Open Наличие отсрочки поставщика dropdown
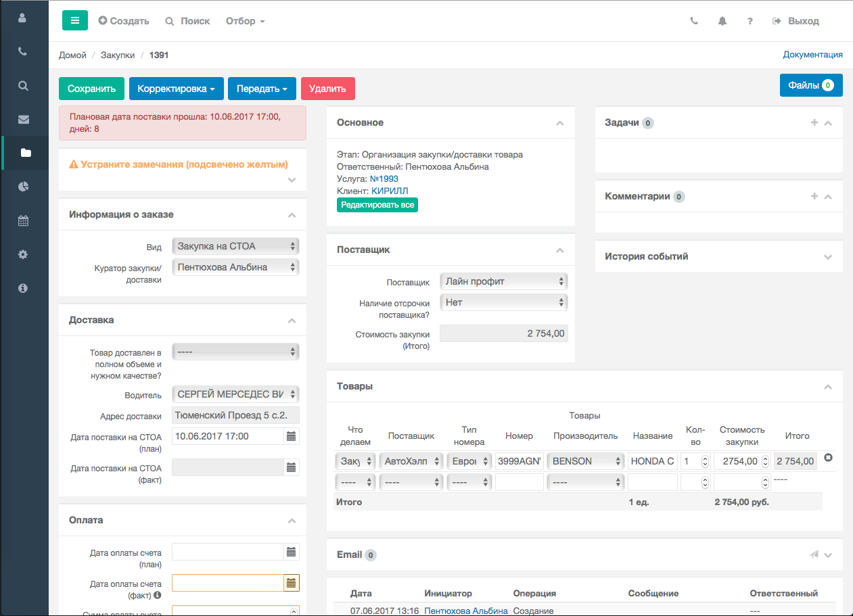This screenshot has width=853, height=616. coord(504,302)
